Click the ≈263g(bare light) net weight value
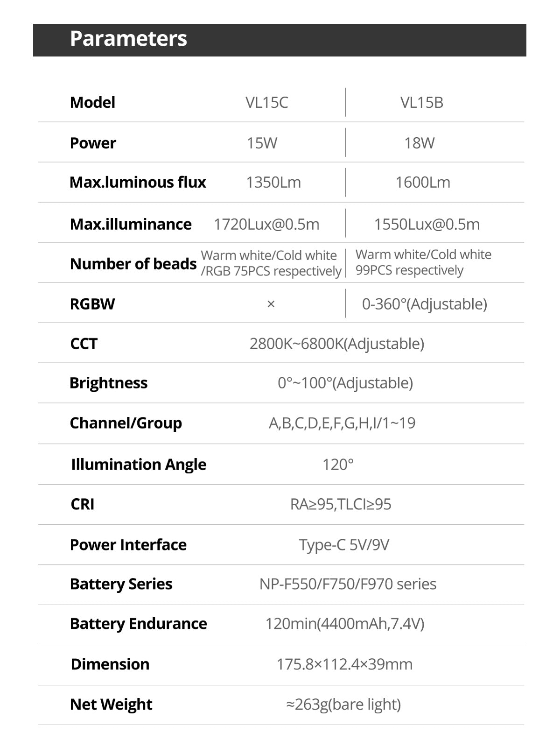The image size is (560, 747). pos(343,704)
